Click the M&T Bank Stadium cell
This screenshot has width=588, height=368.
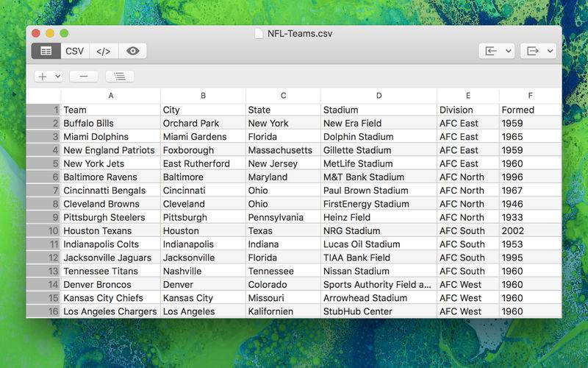pos(379,177)
